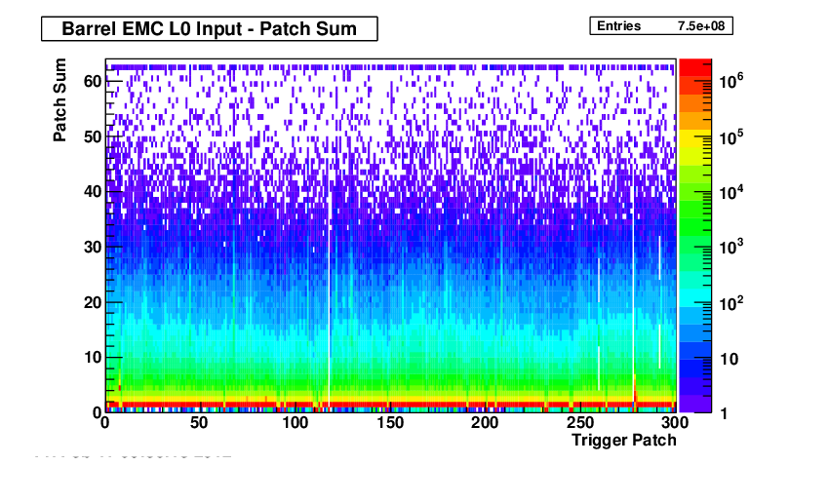
Task: Click x-axis tick label 200
Action: point(485,423)
